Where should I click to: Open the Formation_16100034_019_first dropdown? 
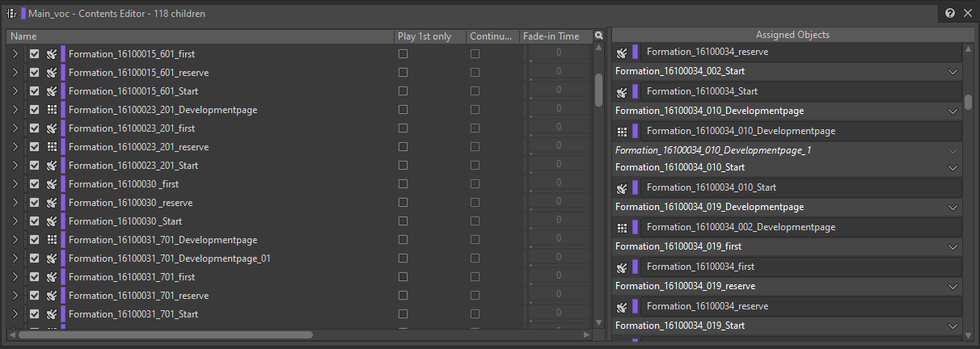[953, 246]
